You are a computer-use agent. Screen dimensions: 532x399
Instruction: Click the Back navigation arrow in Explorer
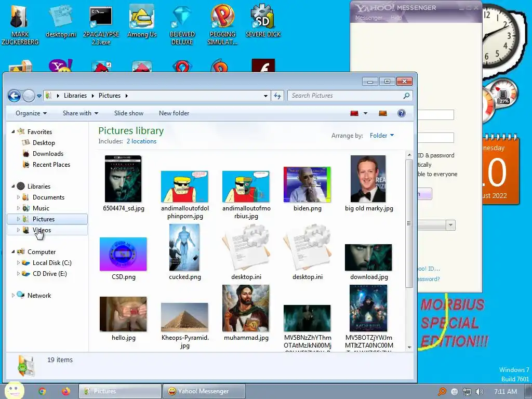14,96
